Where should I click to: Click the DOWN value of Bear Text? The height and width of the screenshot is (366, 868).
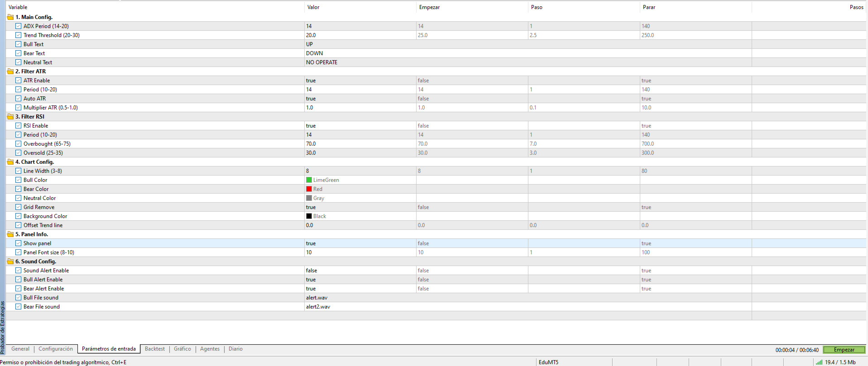pyautogui.click(x=314, y=53)
